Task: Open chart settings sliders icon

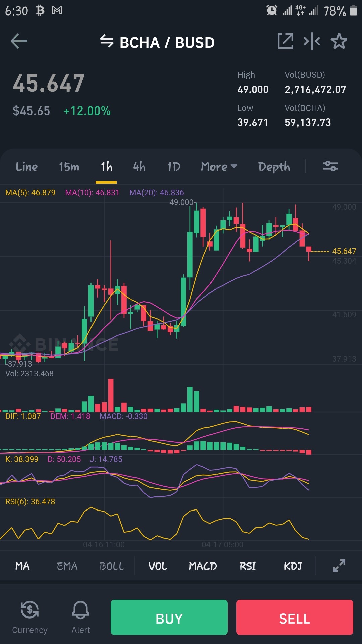Action: coord(330,166)
